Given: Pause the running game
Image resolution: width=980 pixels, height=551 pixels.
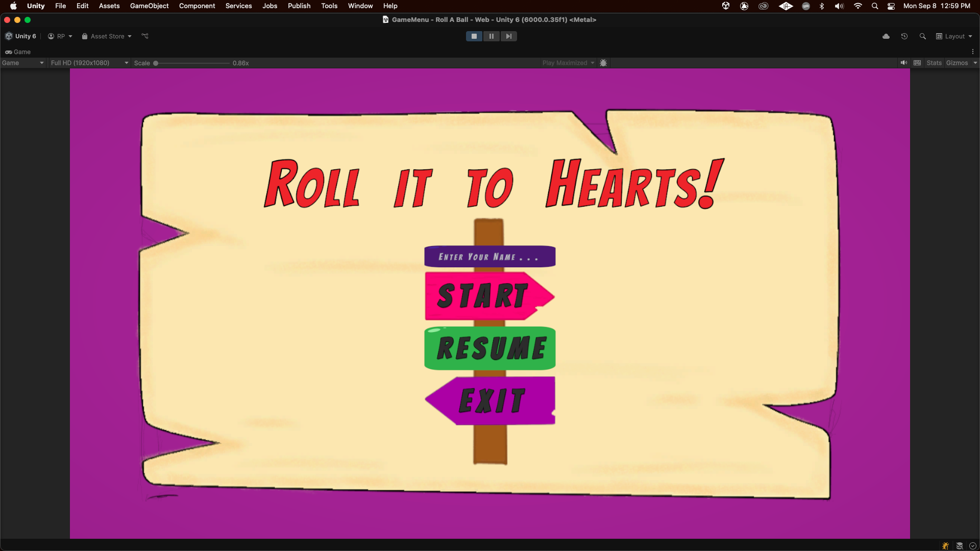Looking at the screenshot, I should (x=491, y=36).
